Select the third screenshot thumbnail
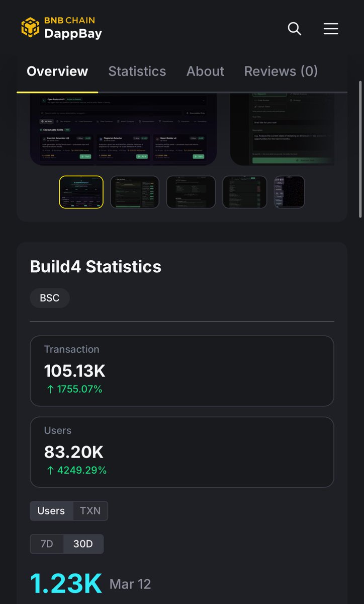Screen dimensions: 364x604 coord(191,192)
